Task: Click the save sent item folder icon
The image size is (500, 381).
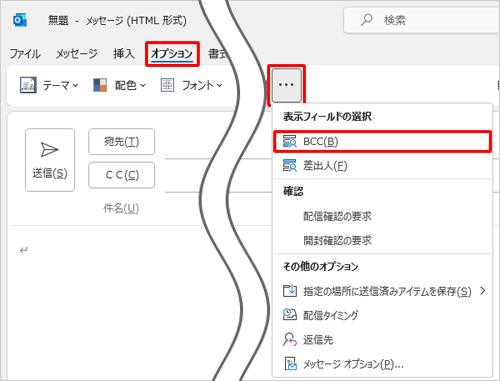Action: (x=290, y=291)
